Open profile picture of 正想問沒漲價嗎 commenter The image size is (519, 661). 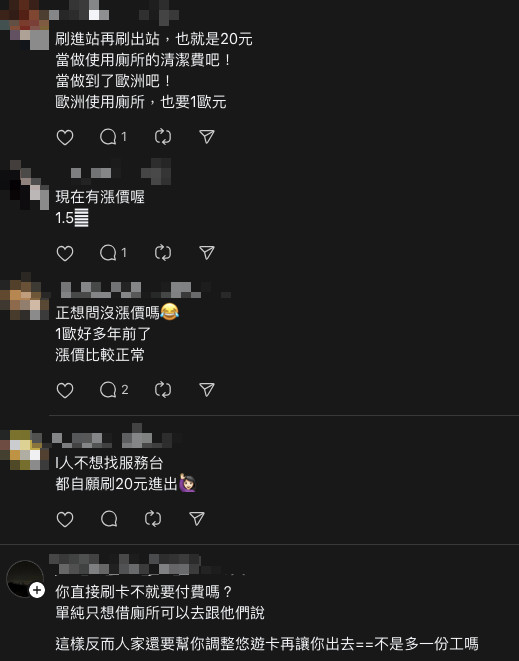24,296
